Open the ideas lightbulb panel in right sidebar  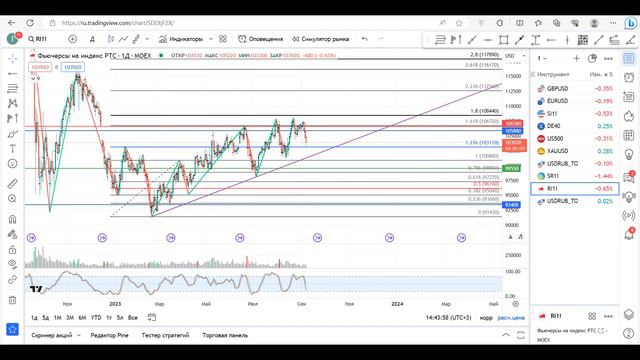pos(629,155)
